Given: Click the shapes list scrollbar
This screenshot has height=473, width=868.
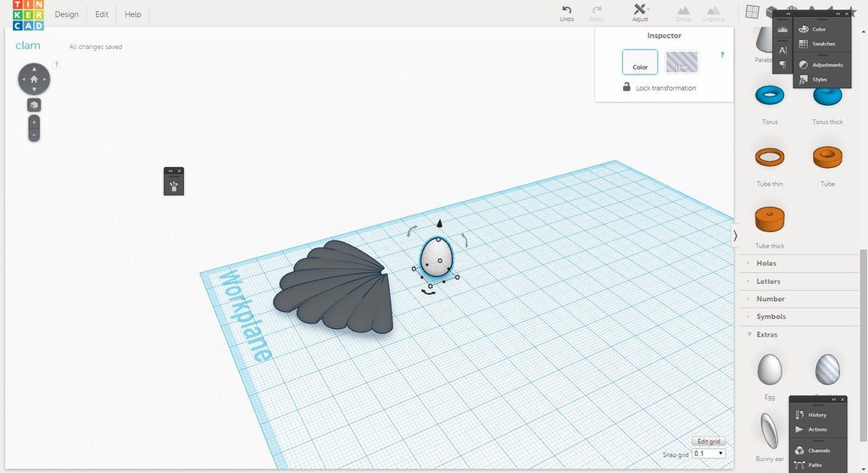Looking at the screenshot, I should 863,343.
